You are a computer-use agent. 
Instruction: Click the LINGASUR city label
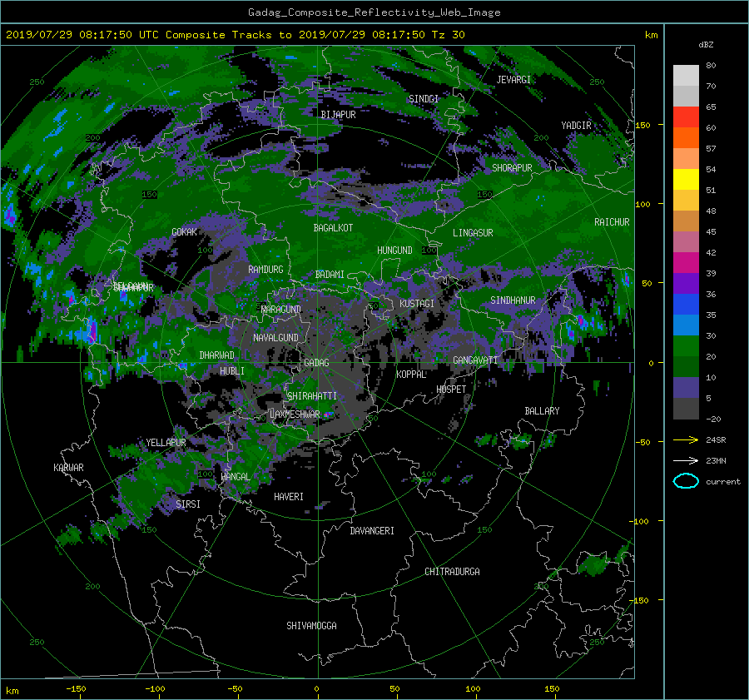pos(473,233)
